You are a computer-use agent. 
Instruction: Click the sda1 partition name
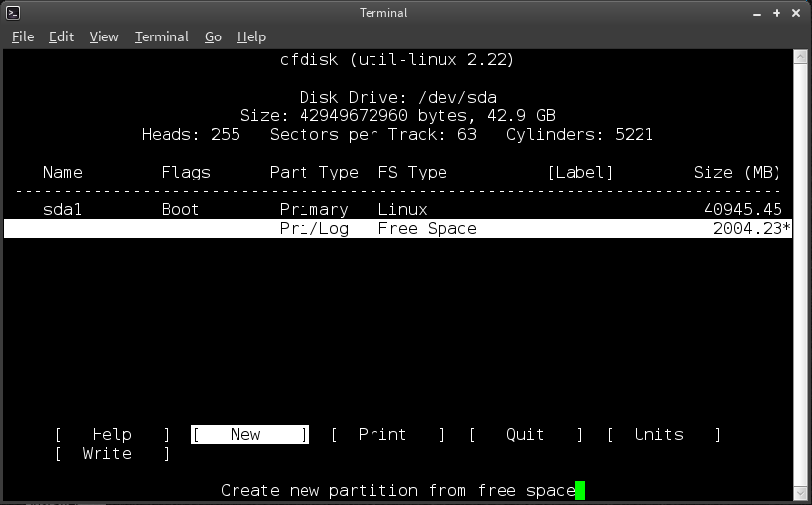pos(63,209)
